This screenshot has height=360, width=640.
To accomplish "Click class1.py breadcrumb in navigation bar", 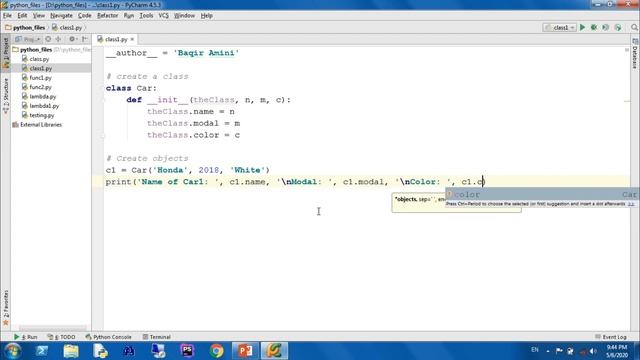I will [67, 28].
